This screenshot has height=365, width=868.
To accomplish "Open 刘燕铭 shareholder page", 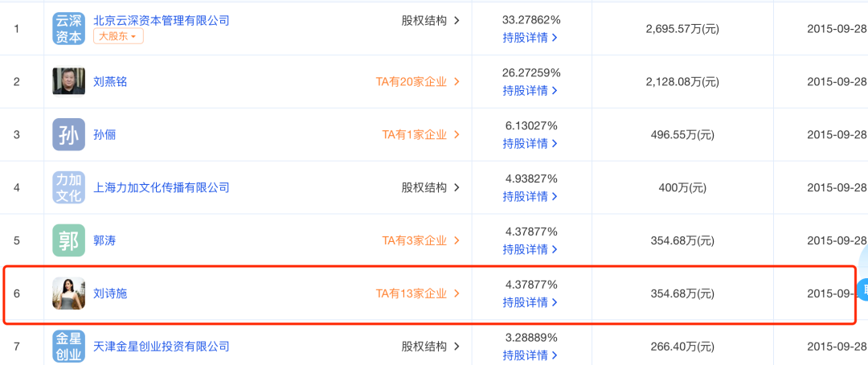I will [x=110, y=82].
